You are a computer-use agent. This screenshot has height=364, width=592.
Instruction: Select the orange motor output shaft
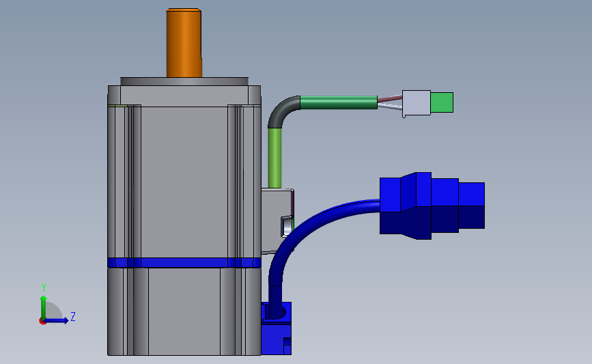coord(184,42)
